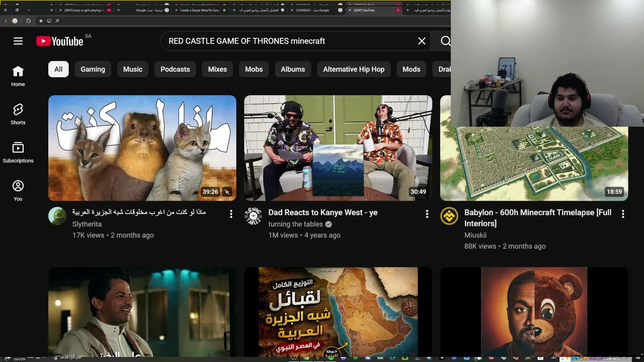This screenshot has height=362, width=644.
Task: Open the Arabic-titled video by Slytherita
Action: click(139, 212)
